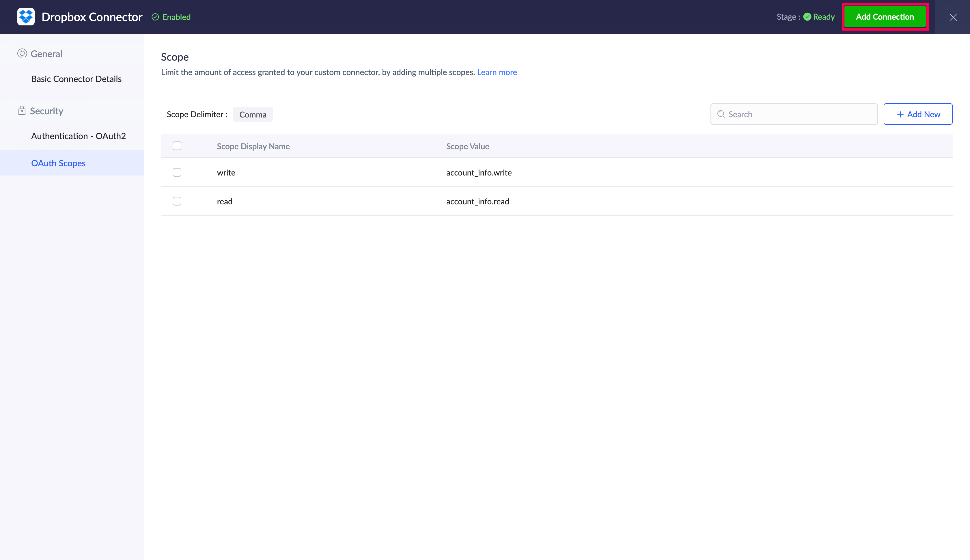Click the plus icon in Add New
Viewport: 970px width, 560px height.
coord(900,114)
